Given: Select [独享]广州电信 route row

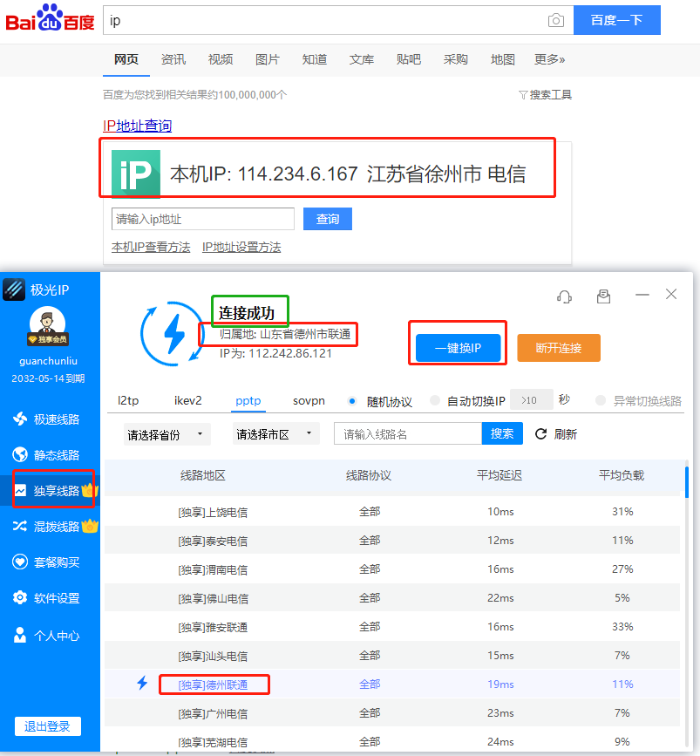Looking at the screenshot, I should (392, 713).
